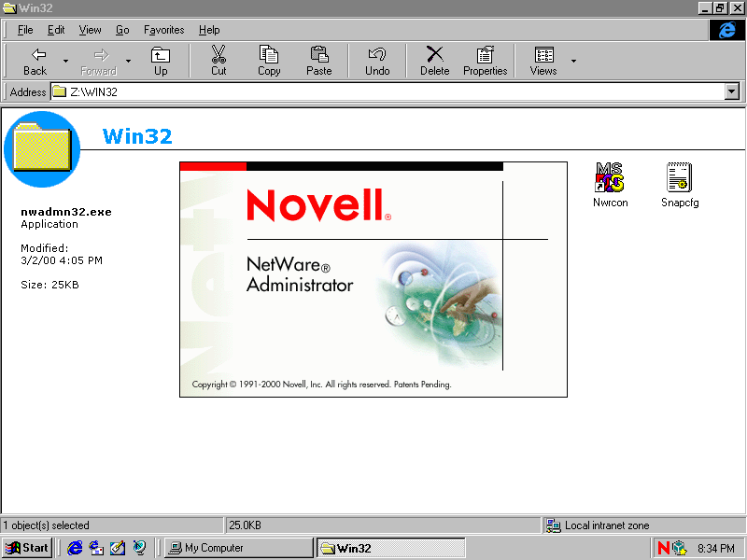747x560 pixels.
Task: Click the red Novell N tray icon
Action: click(x=663, y=548)
